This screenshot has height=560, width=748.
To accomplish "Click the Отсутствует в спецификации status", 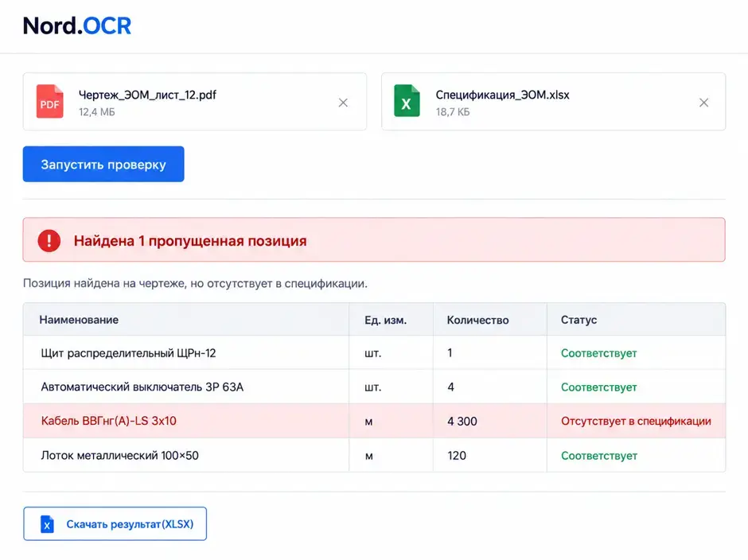I will click(636, 421).
